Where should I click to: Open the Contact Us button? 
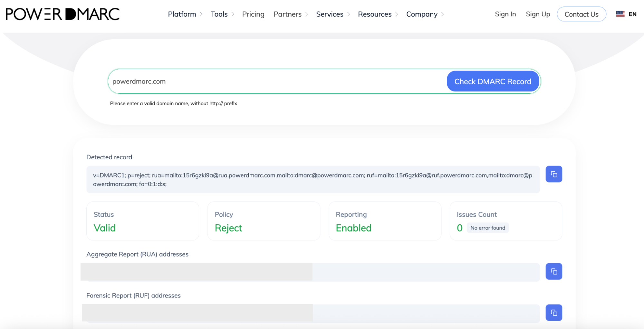point(581,14)
